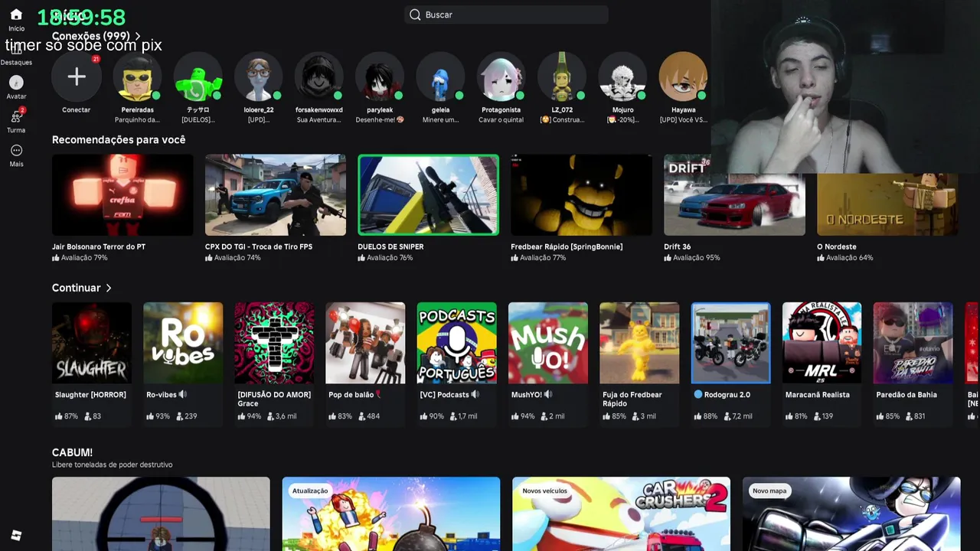Open paryleak friend avatar
Image resolution: width=980 pixels, height=551 pixels.
(380, 77)
